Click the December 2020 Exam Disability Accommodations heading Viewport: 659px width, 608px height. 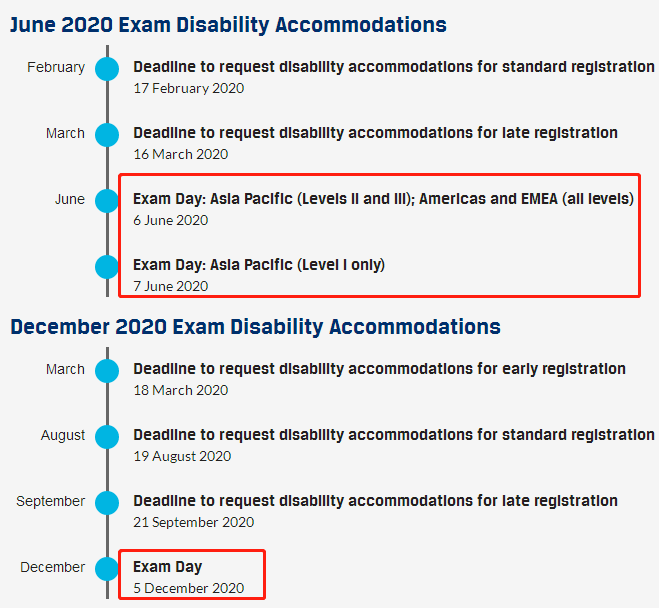(x=255, y=327)
